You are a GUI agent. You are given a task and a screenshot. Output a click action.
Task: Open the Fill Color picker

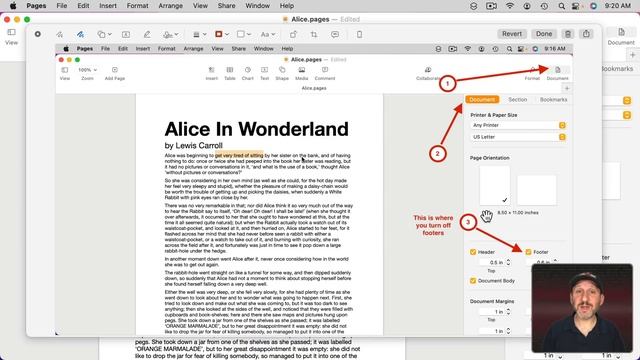[x=244, y=34]
